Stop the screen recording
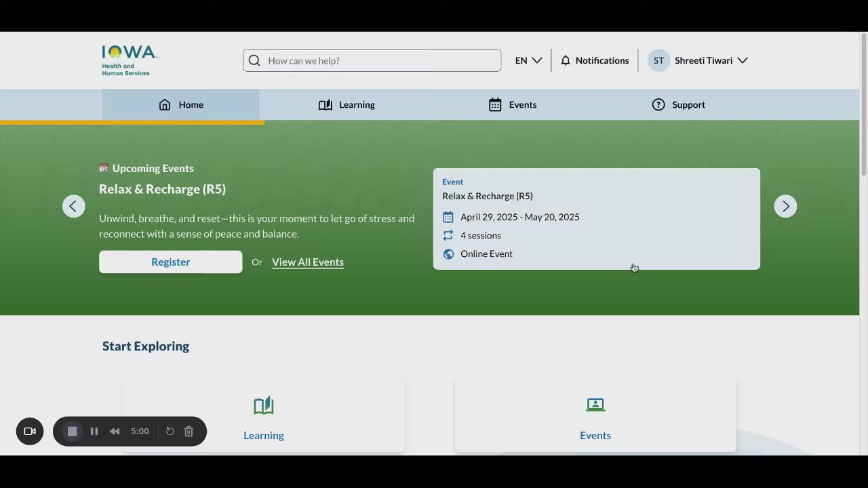Viewport: 868px width, 488px height. [x=73, y=431]
